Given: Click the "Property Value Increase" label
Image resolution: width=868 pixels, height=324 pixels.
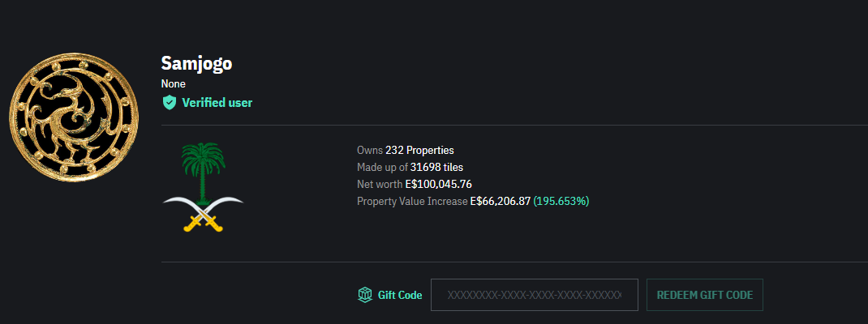Looking at the screenshot, I should coord(412,201).
